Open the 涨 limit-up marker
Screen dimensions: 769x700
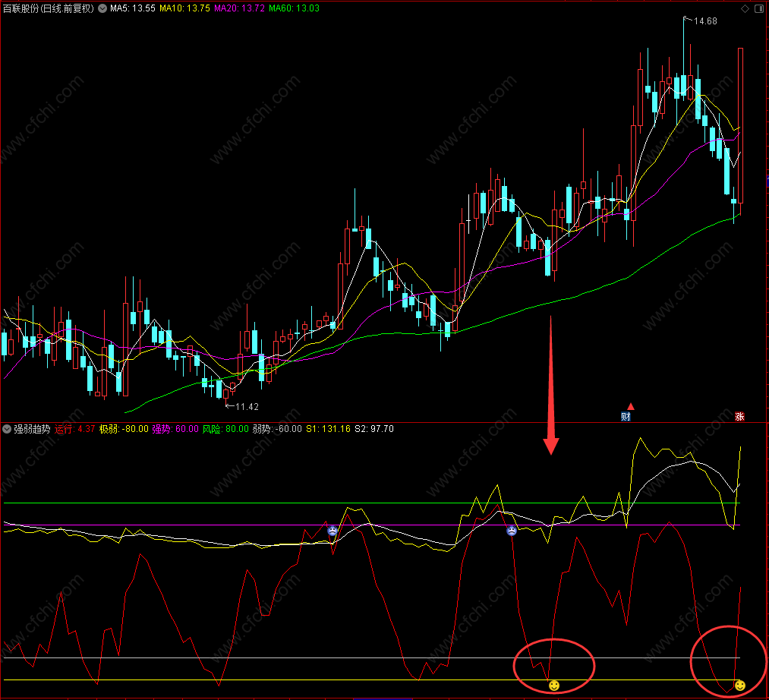tap(739, 417)
